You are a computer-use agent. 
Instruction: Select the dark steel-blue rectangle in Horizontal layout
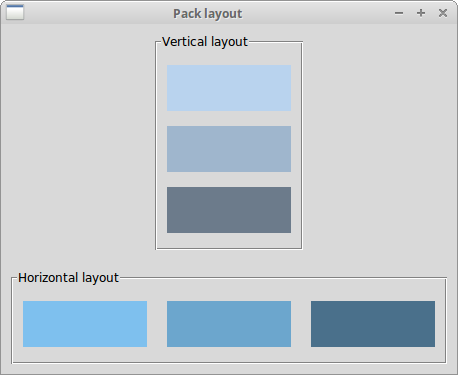[373, 324]
